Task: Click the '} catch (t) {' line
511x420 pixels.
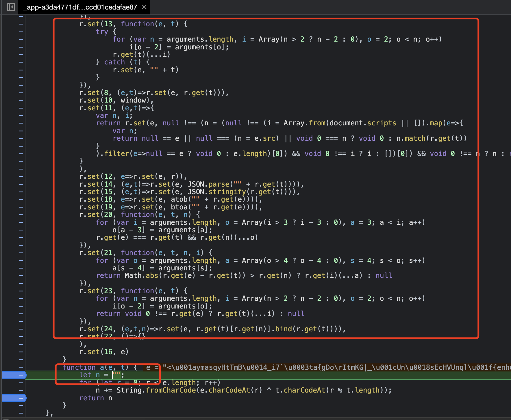Action: pyautogui.click(x=123, y=62)
